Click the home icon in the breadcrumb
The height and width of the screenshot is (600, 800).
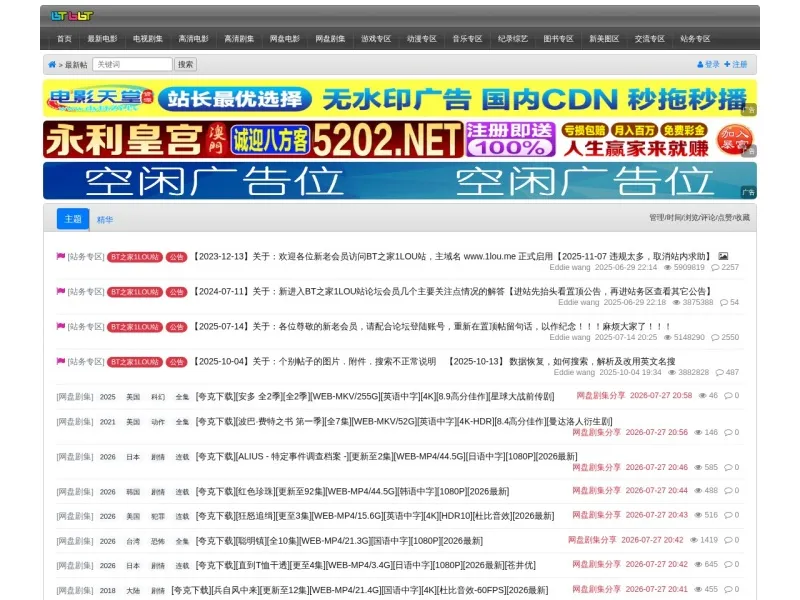tap(52, 65)
